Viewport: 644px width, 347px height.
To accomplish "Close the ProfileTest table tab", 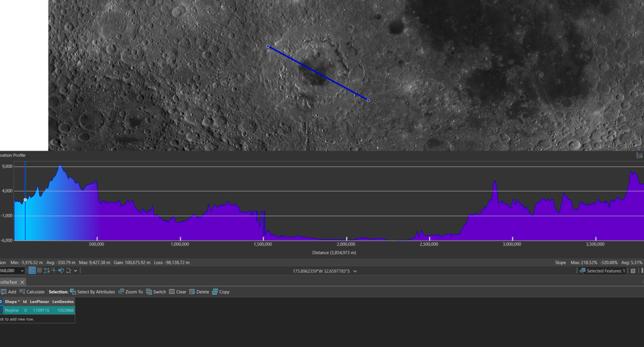I will tap(22, 282).
